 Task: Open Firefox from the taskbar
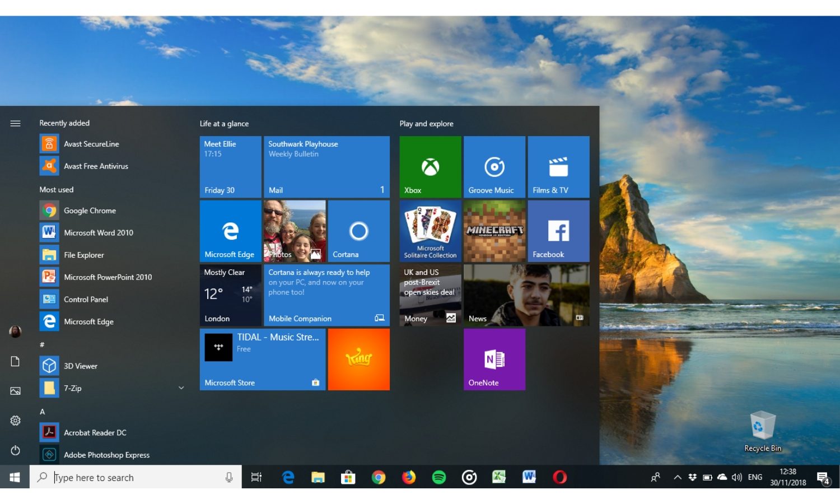(409, 477)
